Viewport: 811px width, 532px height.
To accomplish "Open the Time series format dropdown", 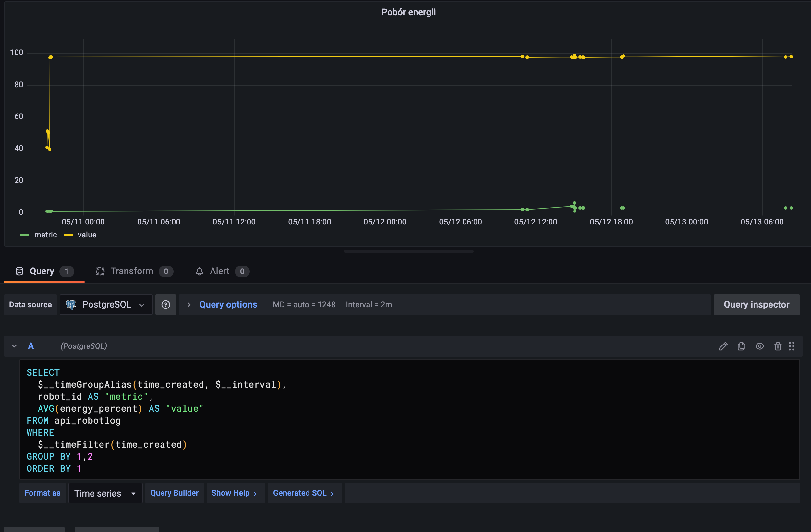I will [105, 493].
